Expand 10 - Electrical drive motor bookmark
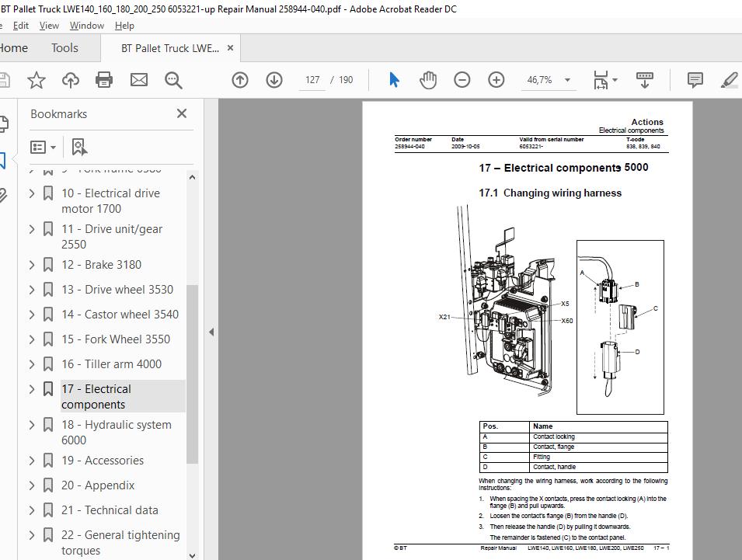742x560 pixels. click(32, 193)
